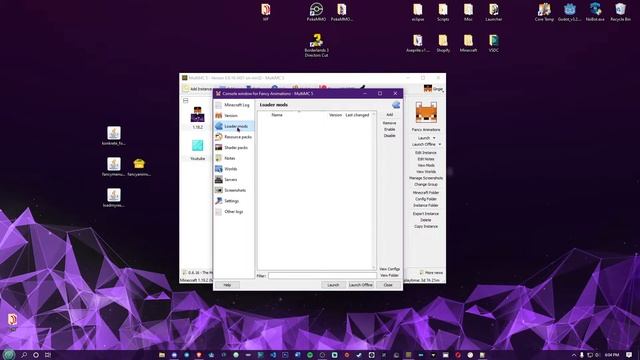The image size is (640, 360).
Task: Open the Shopify folder on desktop
Action: point(443,43)
